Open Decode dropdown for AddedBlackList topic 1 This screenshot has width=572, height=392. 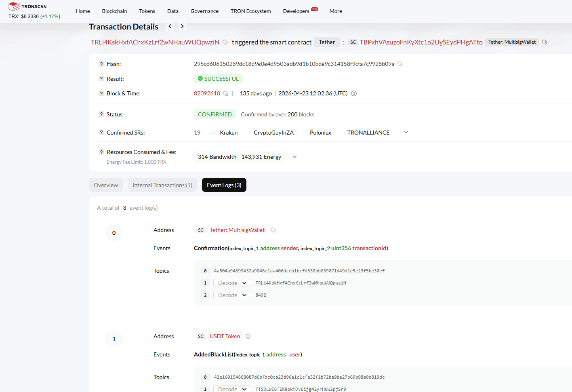point(232,389)
